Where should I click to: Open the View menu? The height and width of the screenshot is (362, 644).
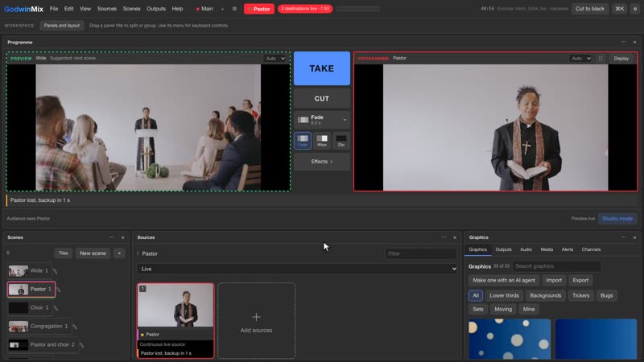pos(85,9)
